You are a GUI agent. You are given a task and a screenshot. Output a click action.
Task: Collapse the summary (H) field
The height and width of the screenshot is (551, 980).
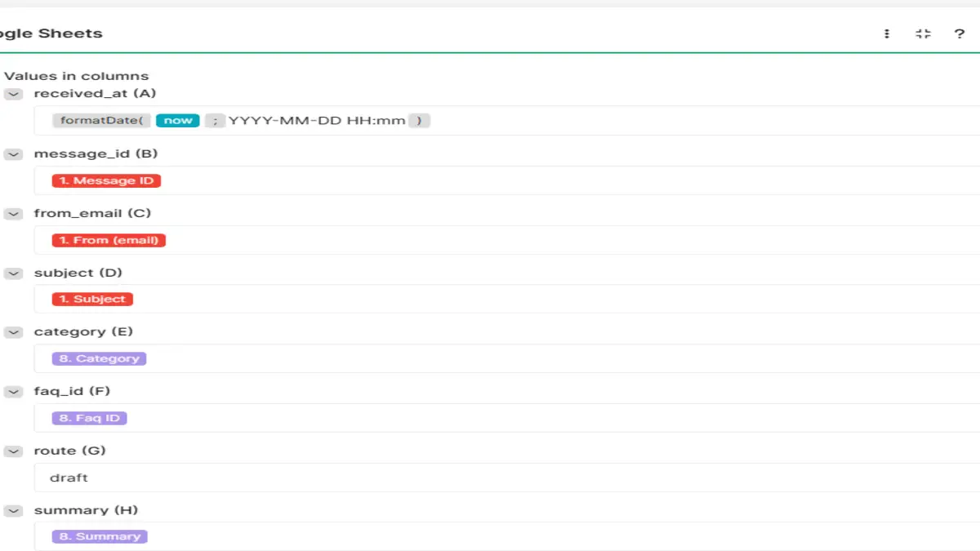(x=13, y=510)
